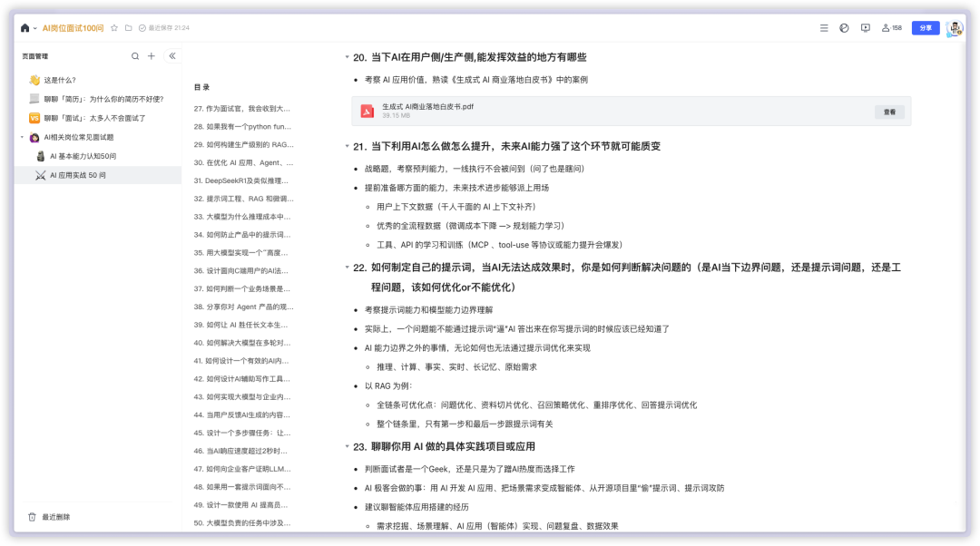Star the AI岗位面试100问 document

coord(113,27)
